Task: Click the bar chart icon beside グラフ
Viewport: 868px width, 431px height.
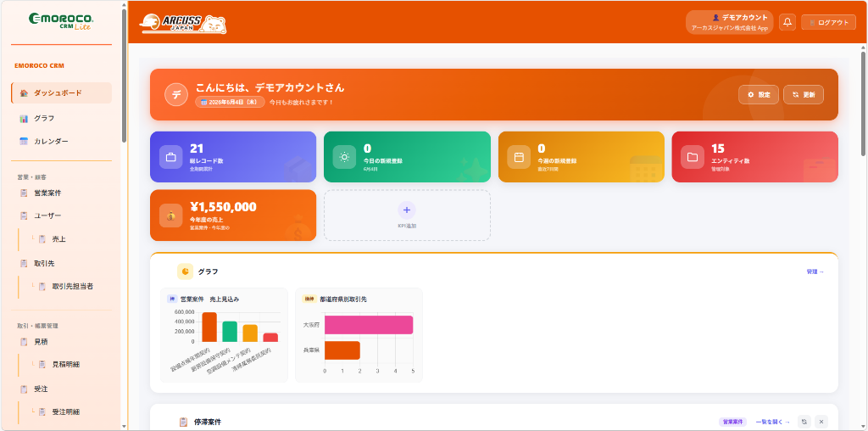Action: click(24, 119)
